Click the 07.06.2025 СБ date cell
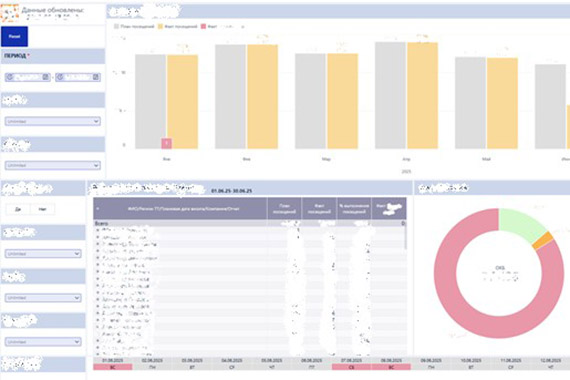 pos(352,364)
